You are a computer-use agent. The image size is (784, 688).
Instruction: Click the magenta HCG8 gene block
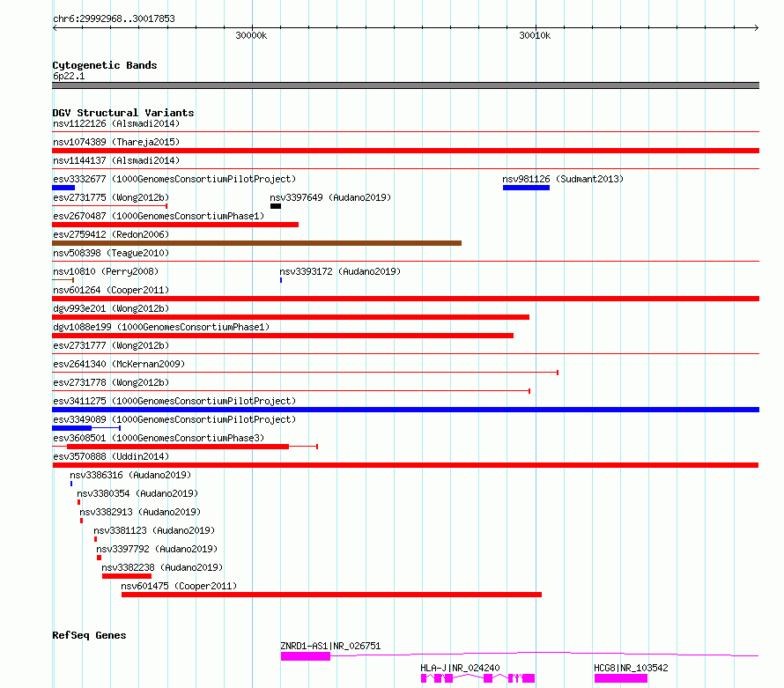click(x=621, y=678)
